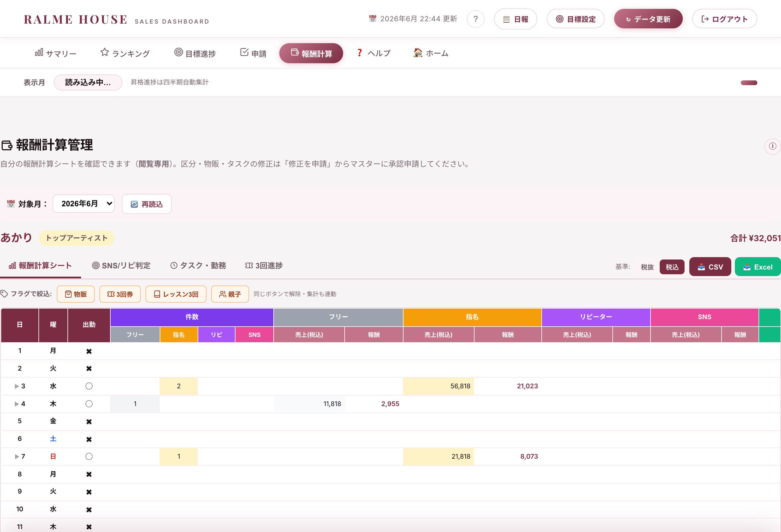
Task: Click the pink SNS group header
Action: (704, 317)
